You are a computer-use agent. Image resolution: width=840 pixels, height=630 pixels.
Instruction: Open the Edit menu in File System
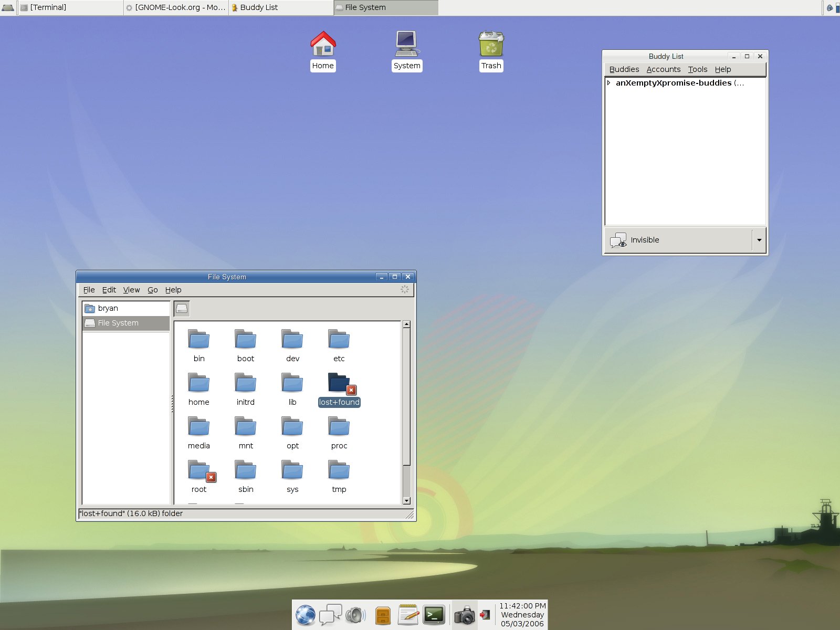109,290
